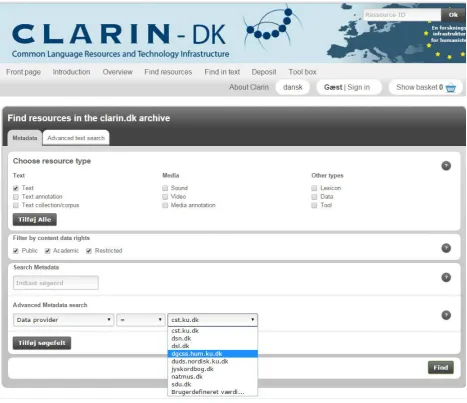Open the Tool box menu item
The height and width of the screenshot is (403, 467).
pyautogui.click(x=302, y=72)
